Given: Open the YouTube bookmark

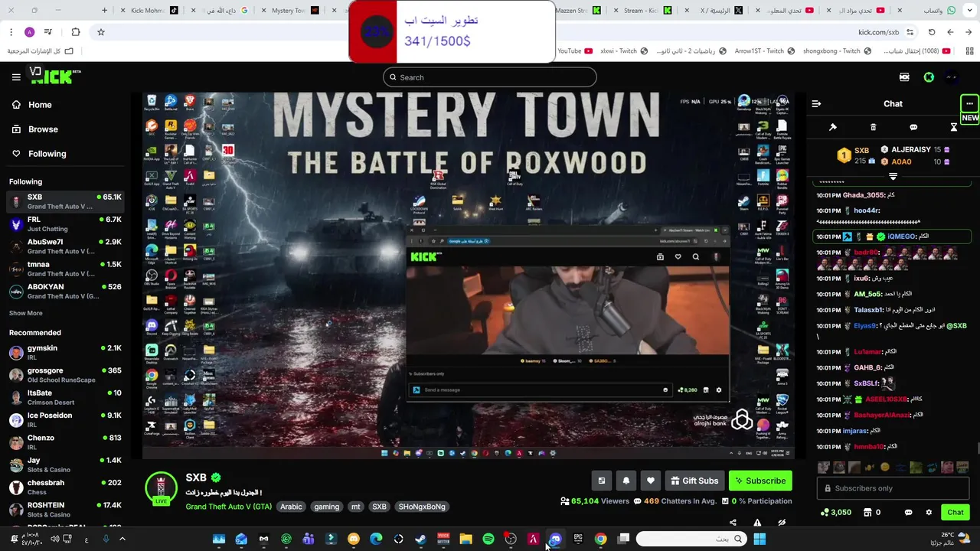Looking at the screenshot, I should coord(575,51).
